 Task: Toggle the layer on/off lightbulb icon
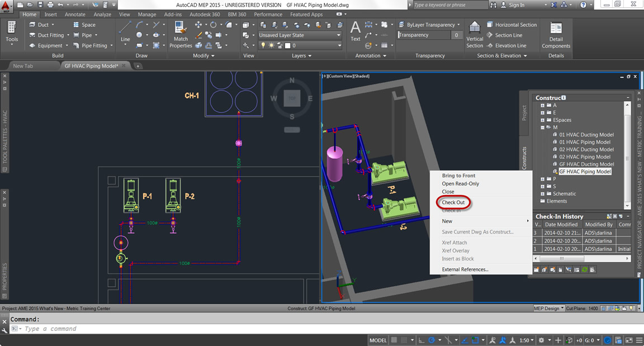click(x=263, y=46)
